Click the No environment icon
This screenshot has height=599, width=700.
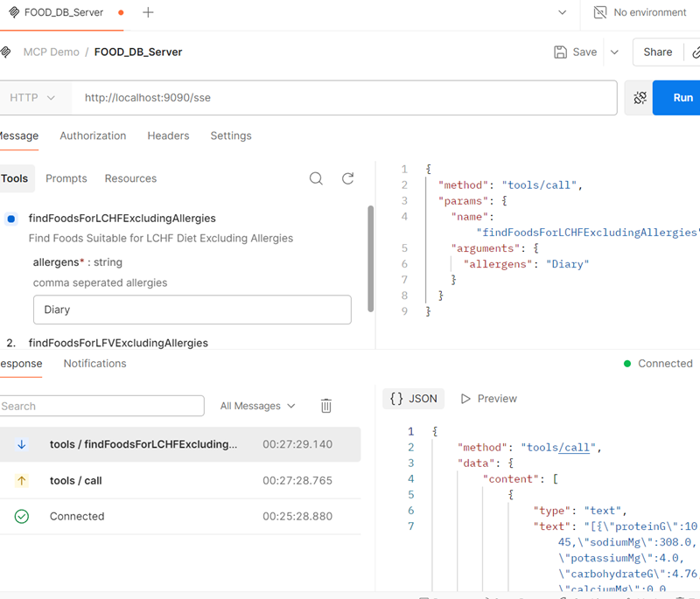(x=600, y=12)
